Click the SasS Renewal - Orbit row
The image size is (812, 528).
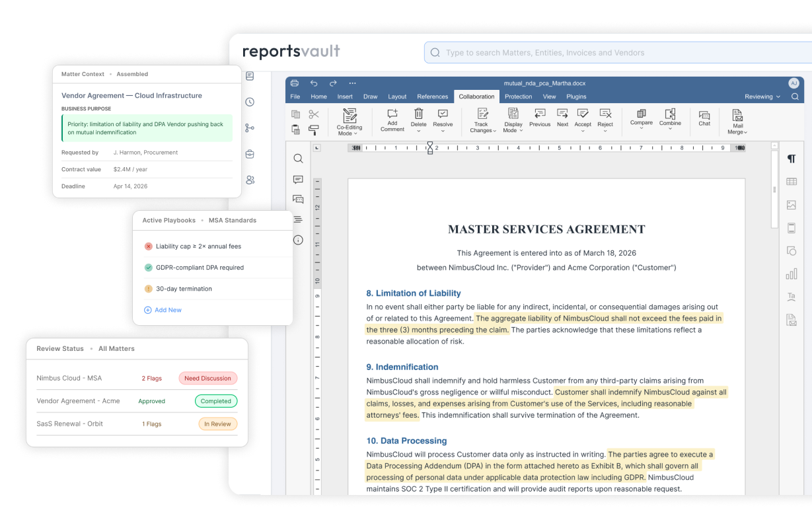pyautogui.click(x=137, y=424)
